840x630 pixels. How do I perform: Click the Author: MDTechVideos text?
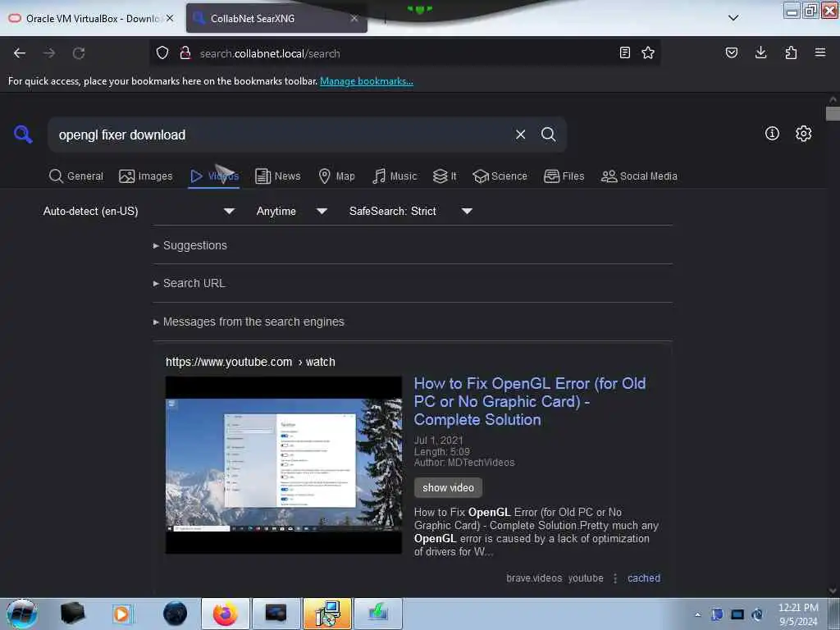(x=464, y=463)
